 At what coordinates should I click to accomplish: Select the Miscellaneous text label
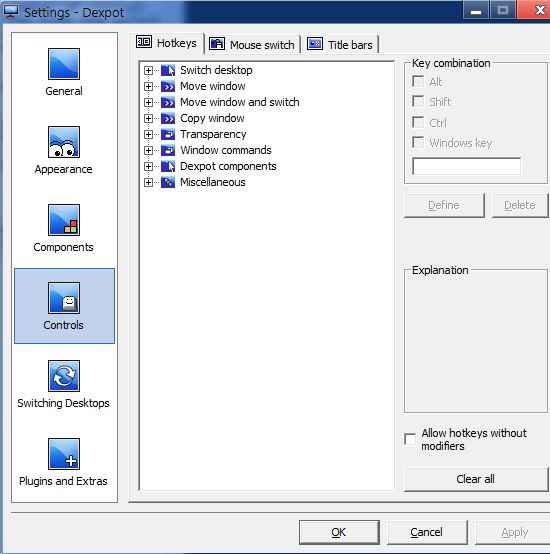tap(213, 182)
